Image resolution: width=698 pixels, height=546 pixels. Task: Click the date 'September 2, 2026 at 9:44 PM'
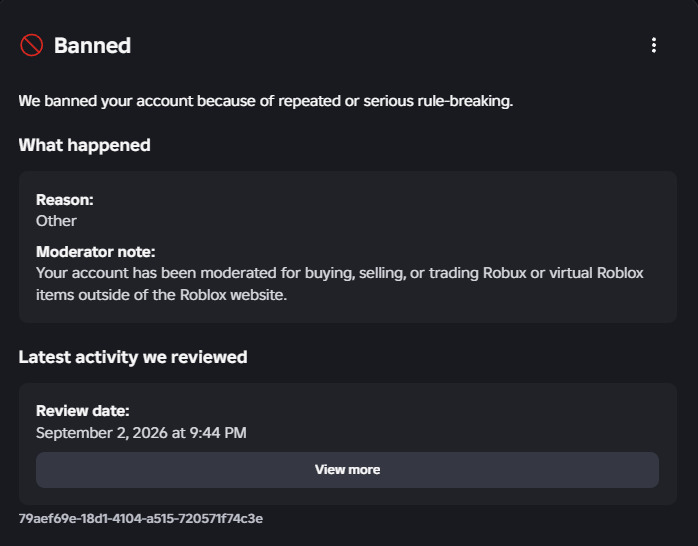point(141,433)
